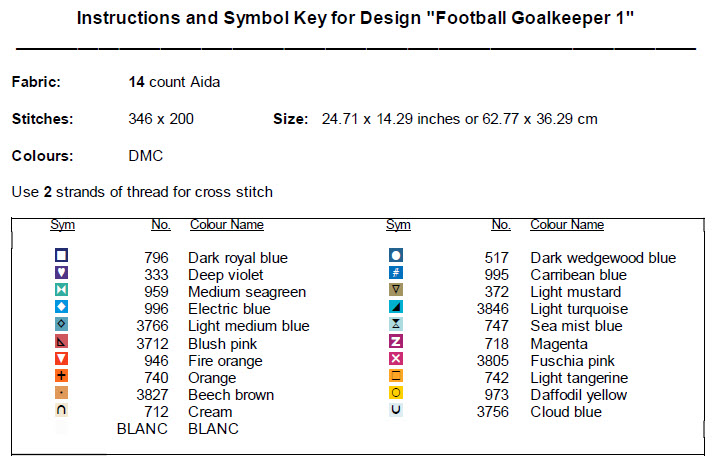Click the Light turquoise symbol icon

396,307
